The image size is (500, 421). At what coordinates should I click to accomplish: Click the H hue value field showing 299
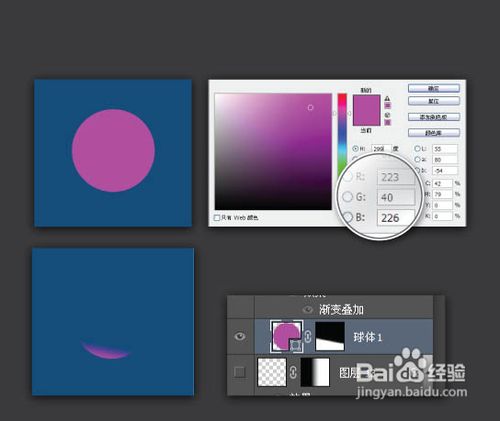coord(381,149)
